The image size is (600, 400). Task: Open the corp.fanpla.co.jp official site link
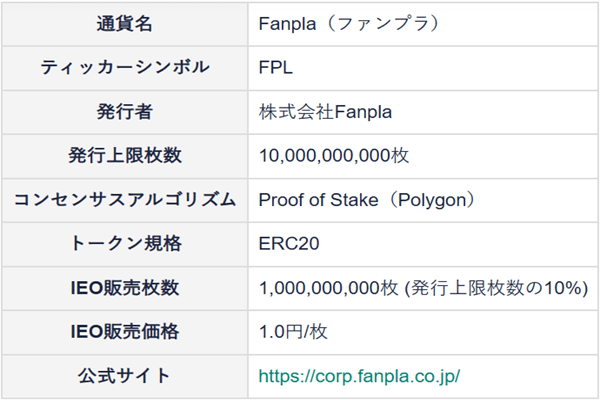coord(359,376)
